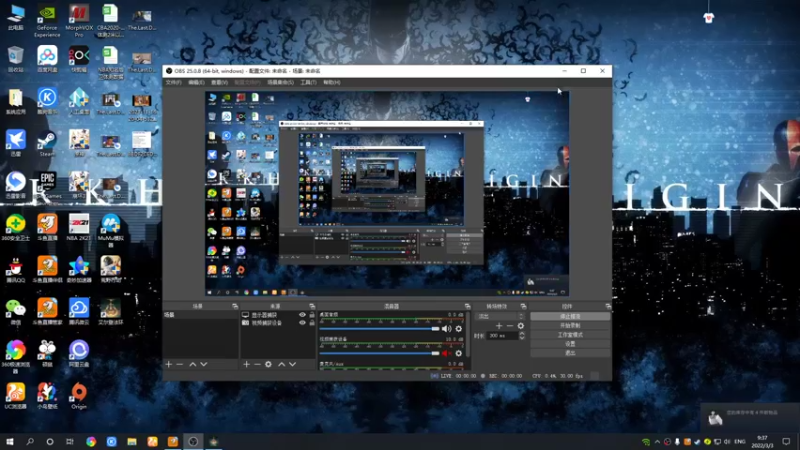Open File Explorer from the taskbar
This screenshot has width=800, height=450.
coord(132,442)
